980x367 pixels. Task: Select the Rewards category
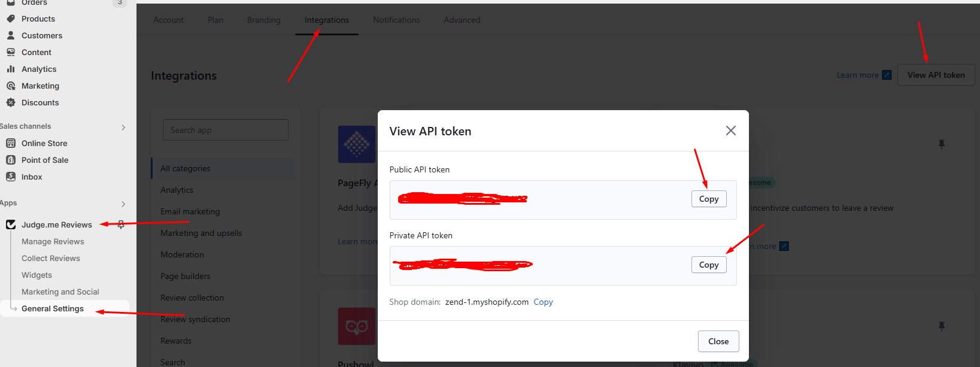point(176,341)
